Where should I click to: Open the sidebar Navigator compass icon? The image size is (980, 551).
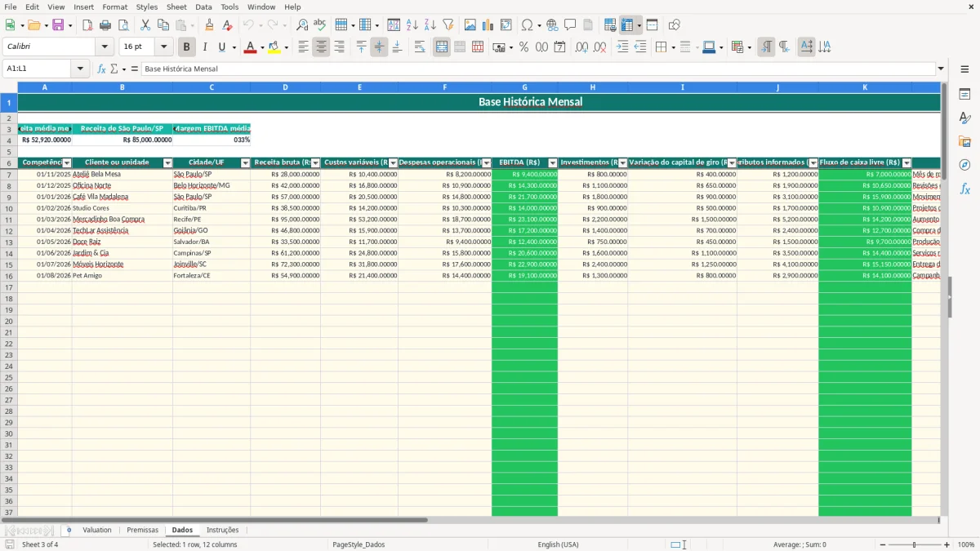click(964, 165)
